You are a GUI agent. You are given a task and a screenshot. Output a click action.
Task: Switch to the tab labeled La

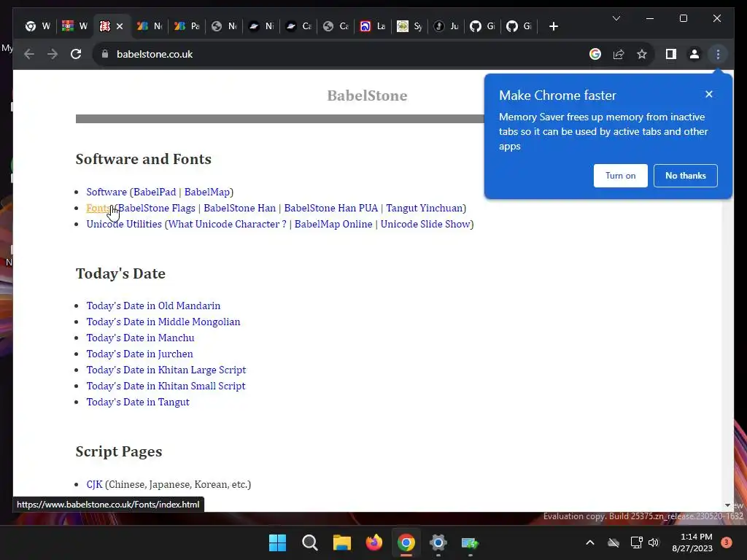(x=373, y=26)
